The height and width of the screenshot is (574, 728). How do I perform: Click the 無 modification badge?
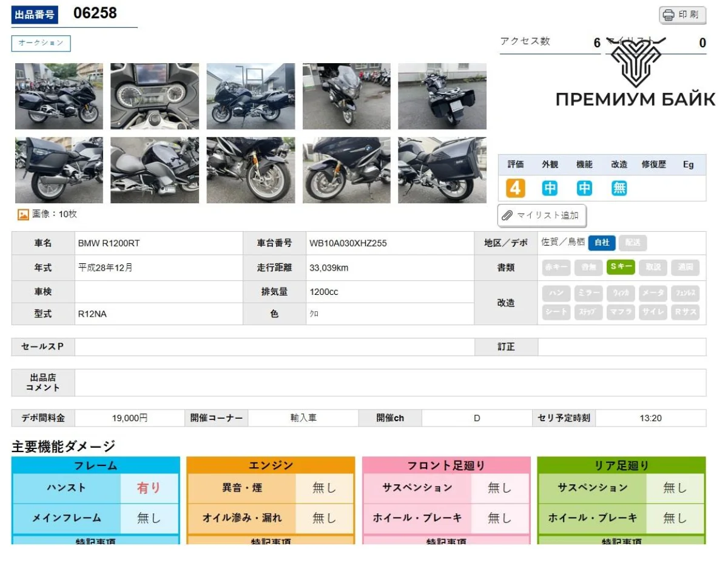pyautogui.click(x=619, y=188)
